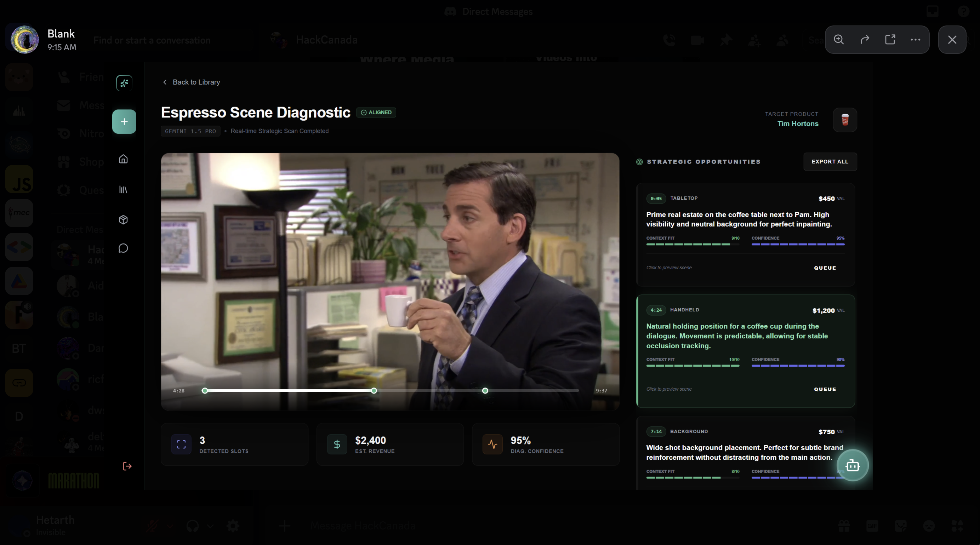Open the home icon in sidebar
Viewport: 980px width, 545px height.
tap(123, 159)
